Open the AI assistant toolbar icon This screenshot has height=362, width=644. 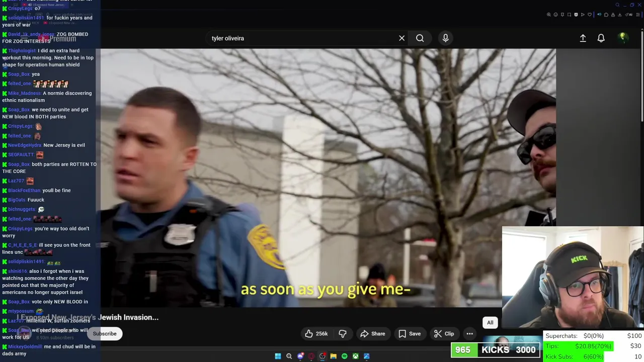(629, 15)
